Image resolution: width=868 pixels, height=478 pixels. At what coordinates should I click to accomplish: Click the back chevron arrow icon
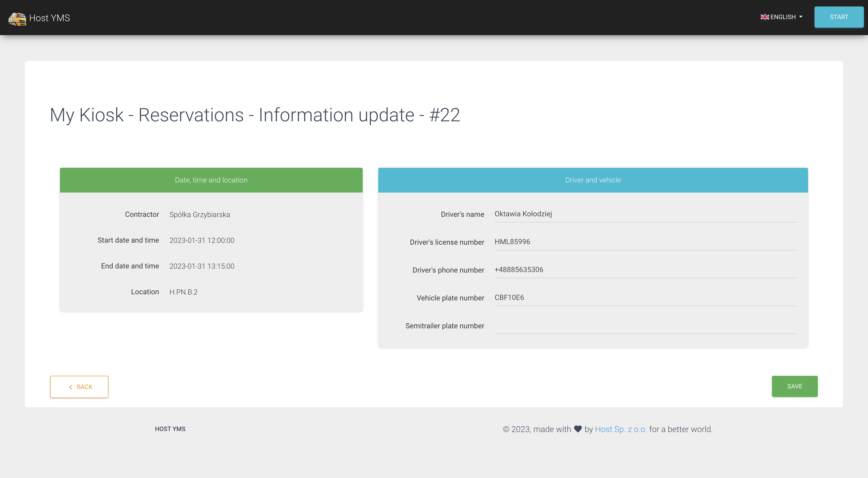coord(71,387)
